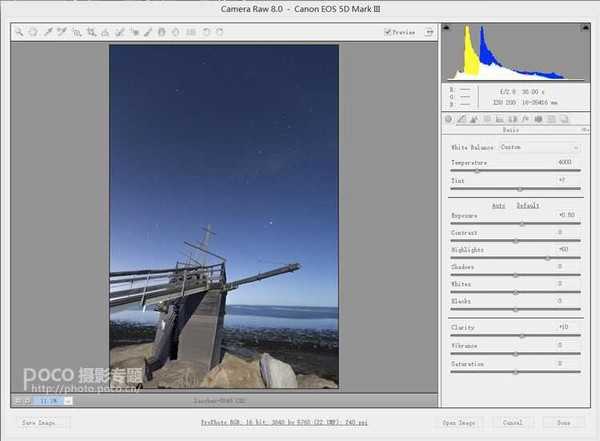This screenshot has height=441, width=600.
Task: Click the Default tone link
Action: 527,205
